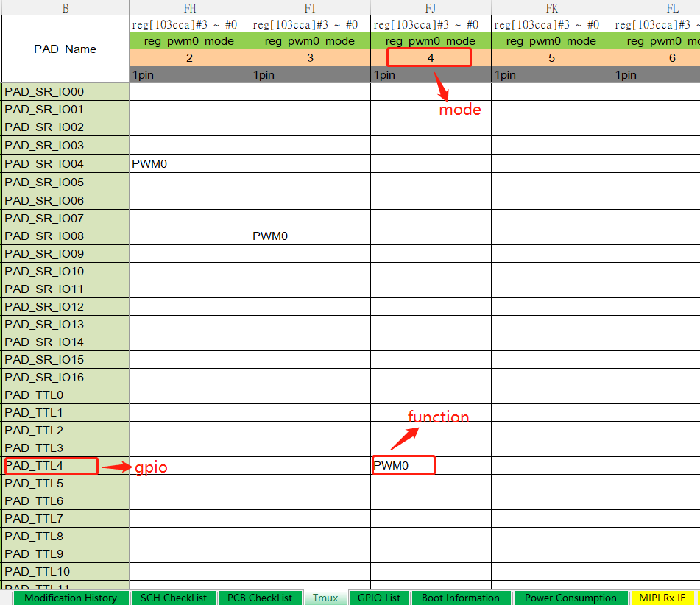Go to the GPIO List sheet tab
The image size is (700, 605).
[x=378, y=598]
